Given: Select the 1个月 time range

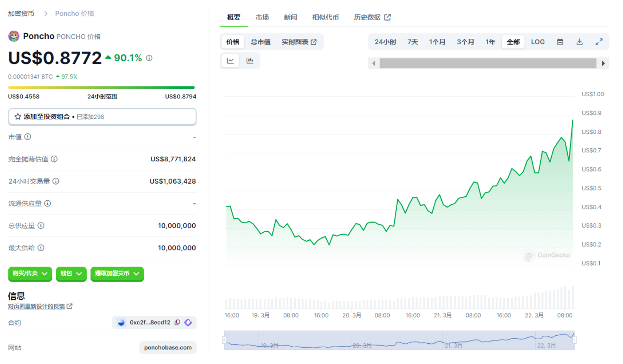Looking at the screenshot, I should pyautogui.click(x=437, y=42).
